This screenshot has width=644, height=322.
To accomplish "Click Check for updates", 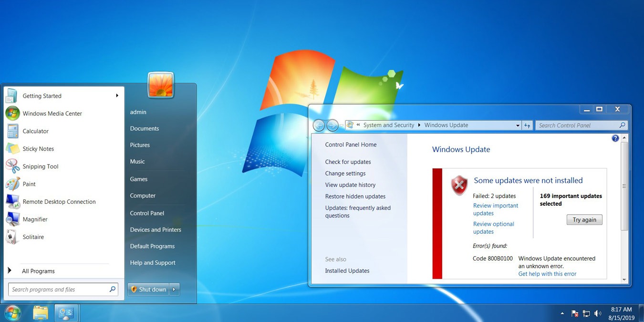I will click(348, 162).
